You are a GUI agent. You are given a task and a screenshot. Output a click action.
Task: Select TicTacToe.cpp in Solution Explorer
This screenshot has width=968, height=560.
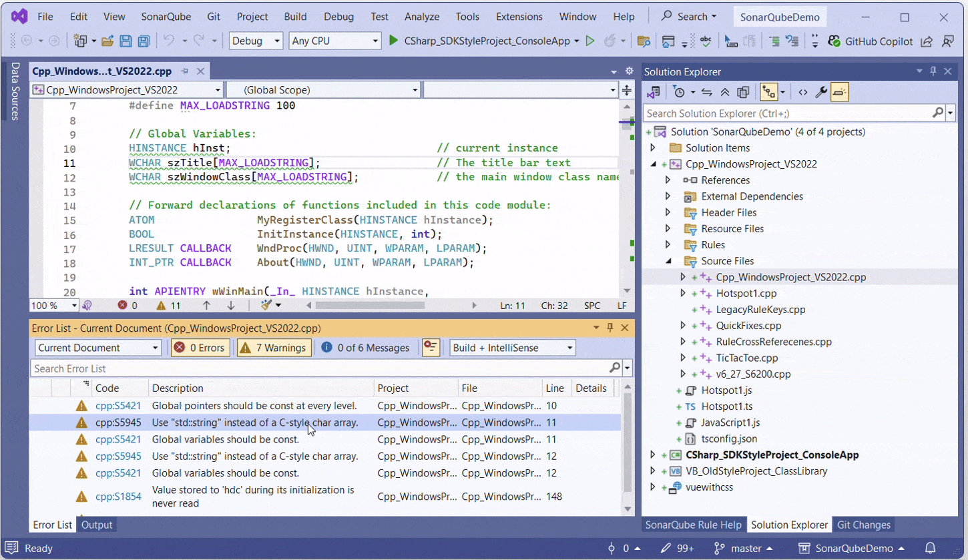[747, 358]
